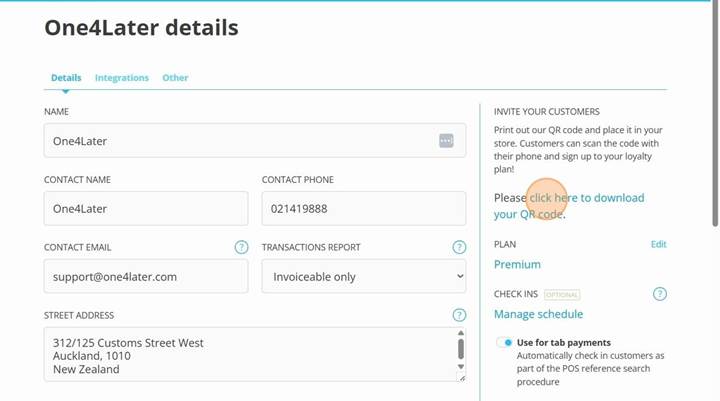
Task: Click the 'INVITE YOUR CUSTOMERS' heading
Action: 546,112
